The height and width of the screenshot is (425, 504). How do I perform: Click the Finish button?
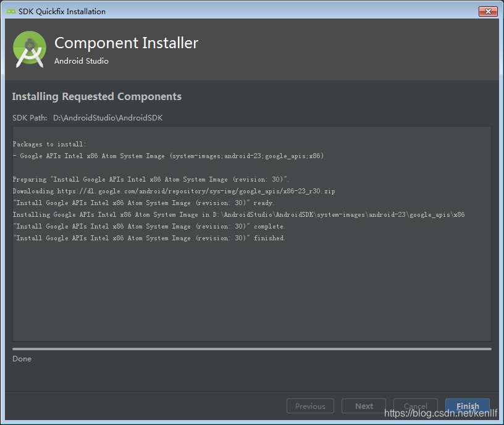[x=468, y=406]
